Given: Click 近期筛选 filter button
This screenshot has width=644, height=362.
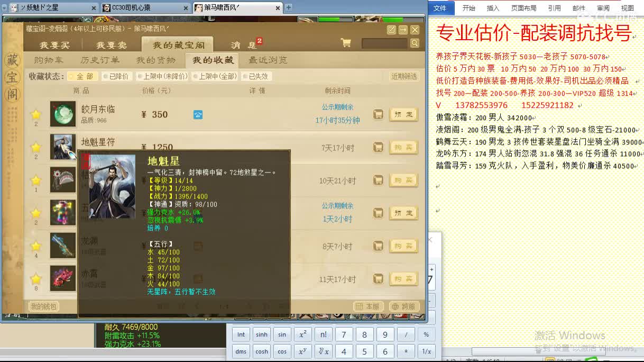Looking at the screenshot, I should [404, 76].
